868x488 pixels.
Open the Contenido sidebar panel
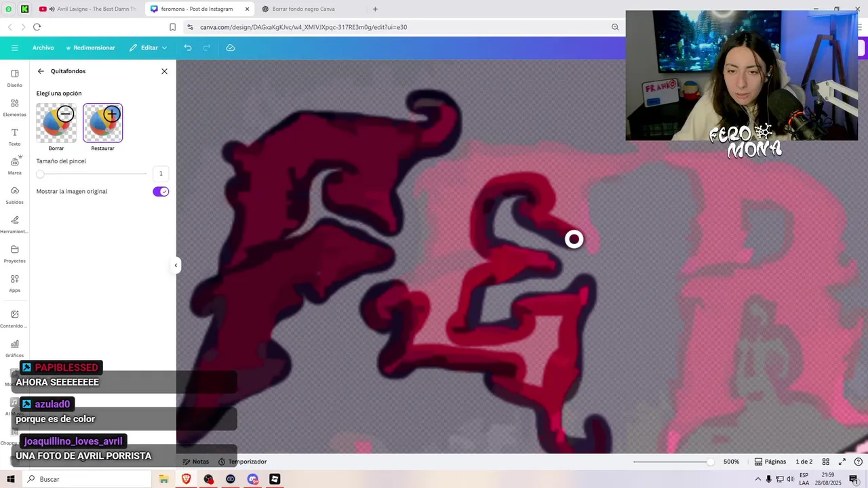click(15, 319)
